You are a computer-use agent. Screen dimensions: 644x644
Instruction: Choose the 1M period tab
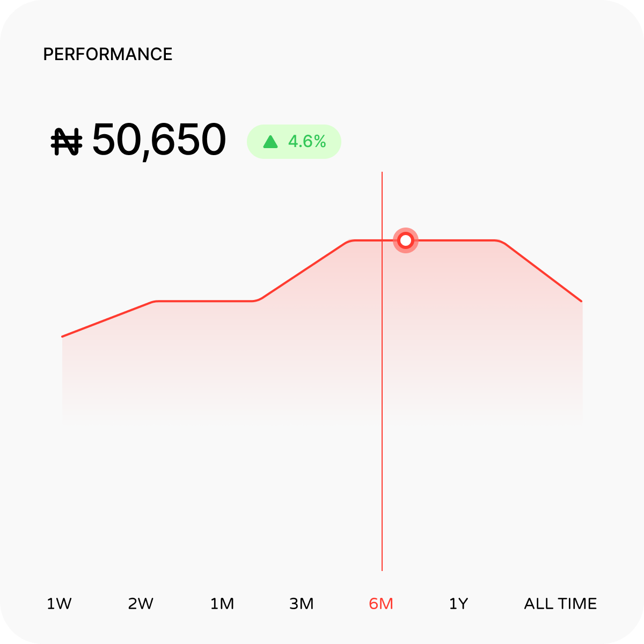tap(222, 604)
